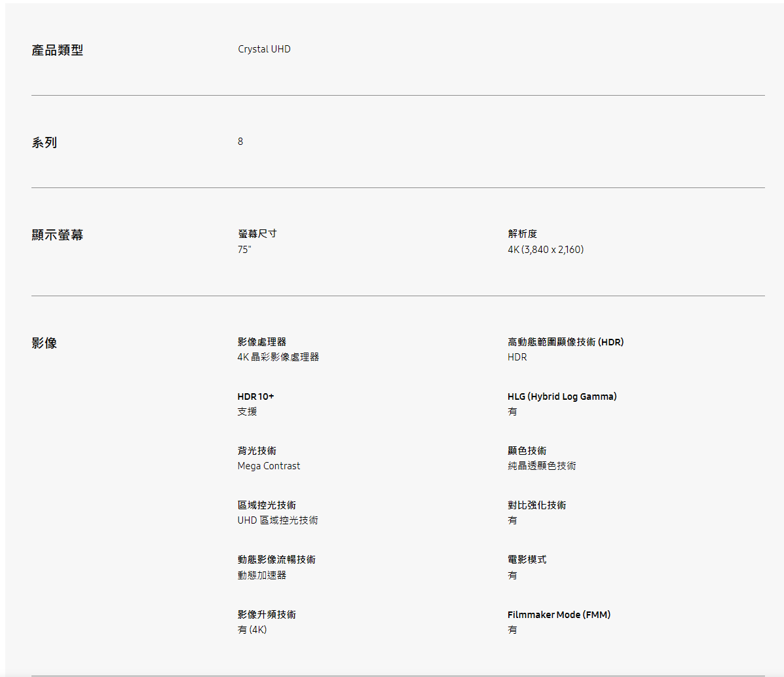Select the 高動態範圍顯像技術 (HDR) label
784x677 pixels.
(565, 342)
